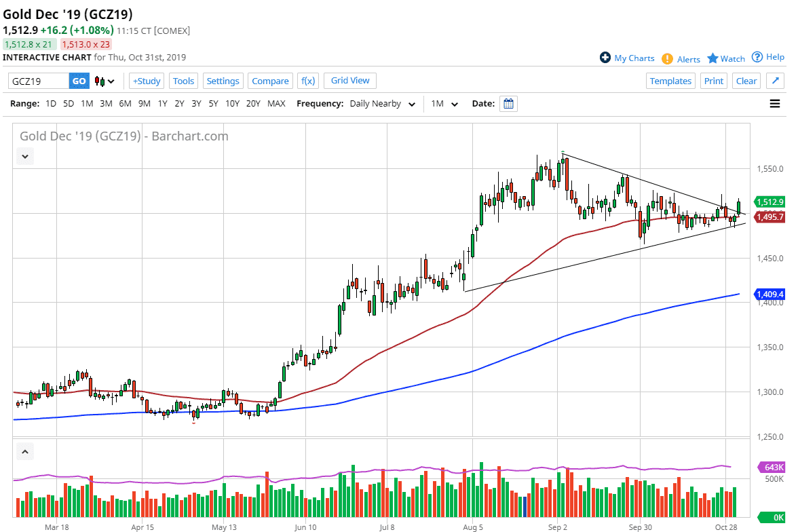The image size is (798, 532).
Task: Collapse the price chart pane chevron
Action: pos(25,157)
